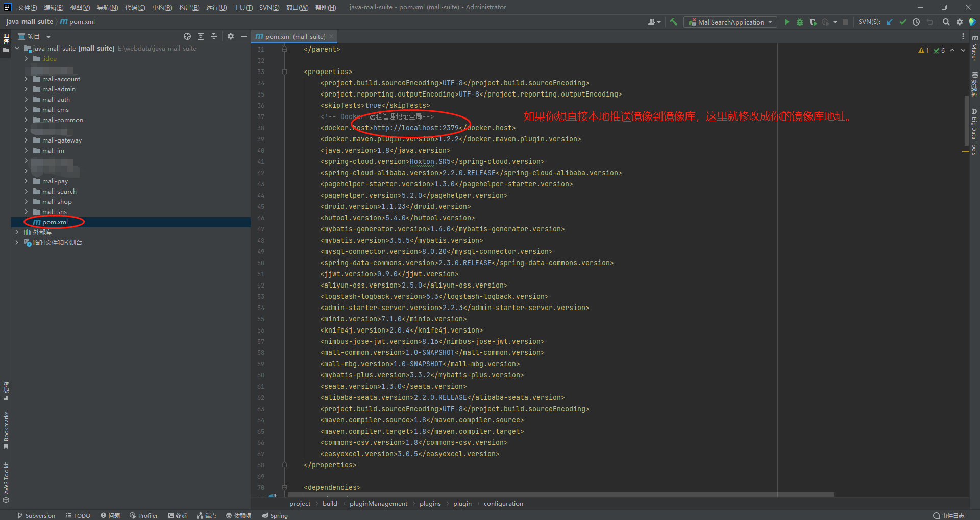Expand the mall-gateway folder

[26, 140]
